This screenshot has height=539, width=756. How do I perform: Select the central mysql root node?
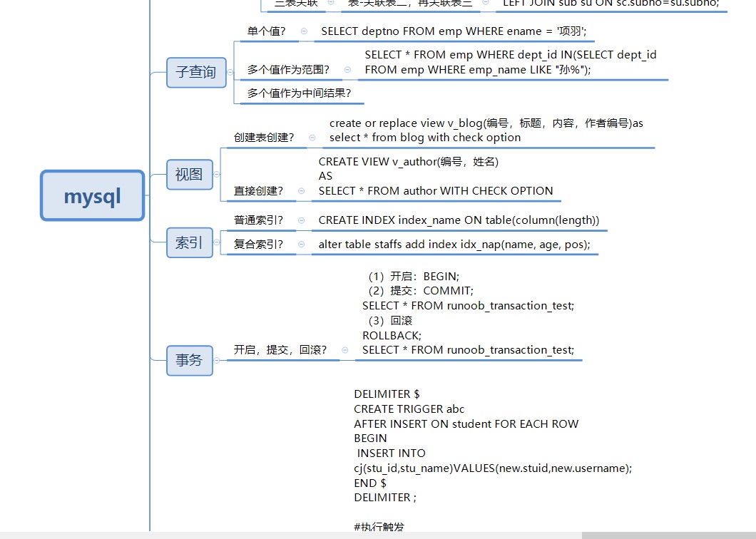[93, 196]
